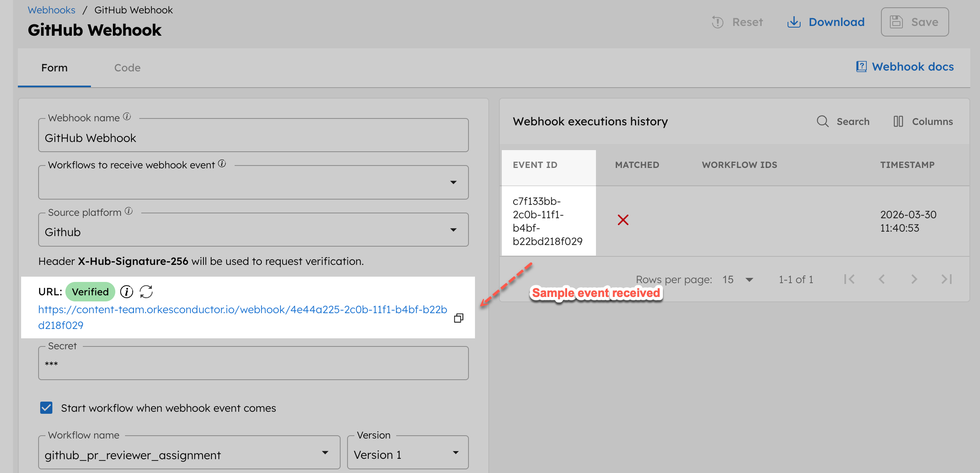The height and width of the screenshot is (473, 980).
Task: Open the webhook URL link
Action: [242, 317]
